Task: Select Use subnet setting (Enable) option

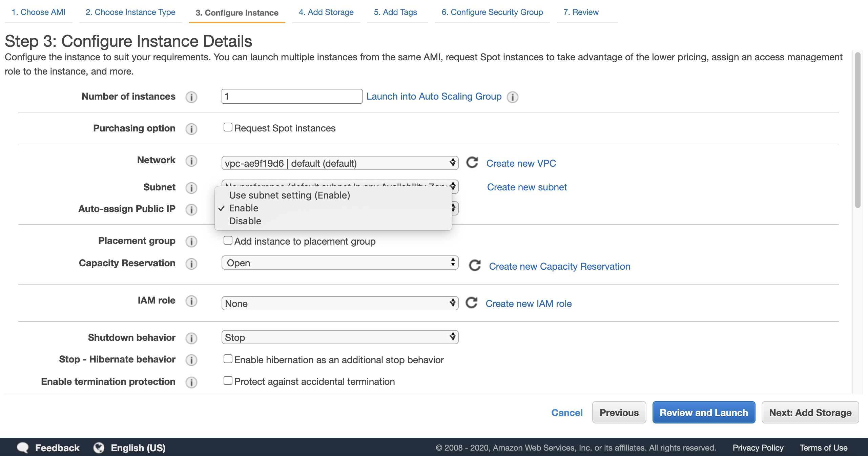Action: (x=333, y=195)
